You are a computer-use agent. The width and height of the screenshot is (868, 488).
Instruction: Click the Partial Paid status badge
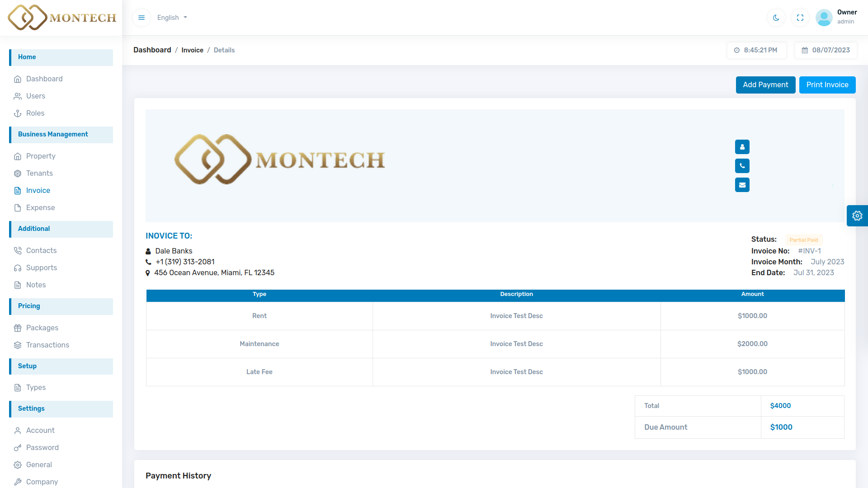click(x=803, y=240)
